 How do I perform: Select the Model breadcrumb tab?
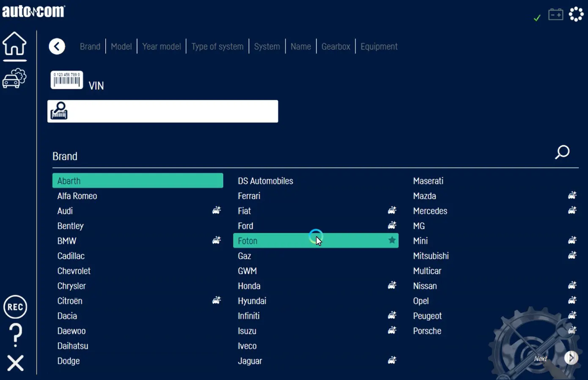pos(121,47)
